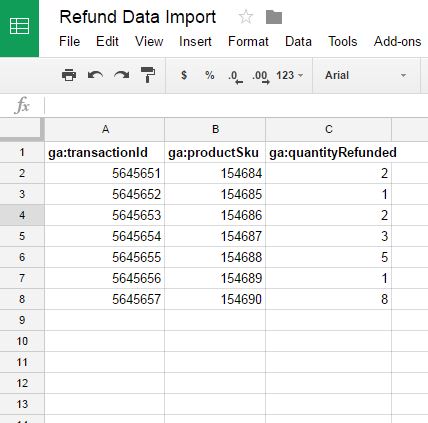This screenshot has width=428, height=423.
Task: Select quantity cell with value 5
Action: tap(329, 257)
